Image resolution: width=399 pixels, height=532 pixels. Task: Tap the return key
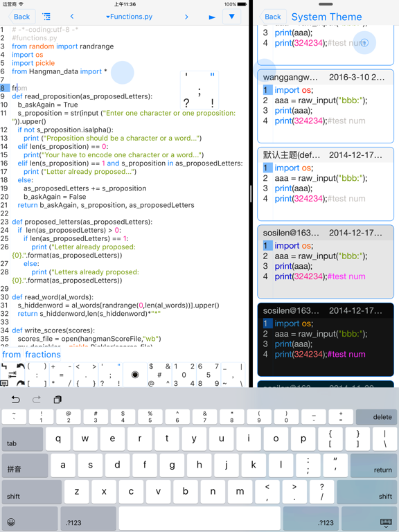(x=373, y=465)
